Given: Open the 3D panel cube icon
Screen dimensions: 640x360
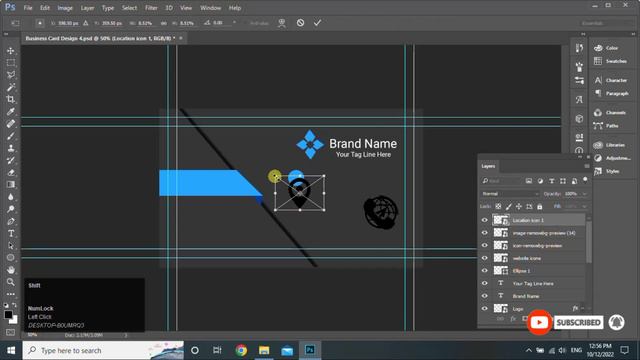Looking at the screenshot, I should click(x=579, y=119).
